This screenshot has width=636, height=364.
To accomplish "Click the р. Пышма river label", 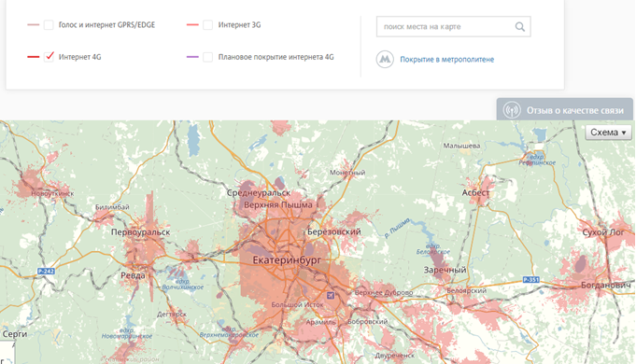I will point(397,228).
